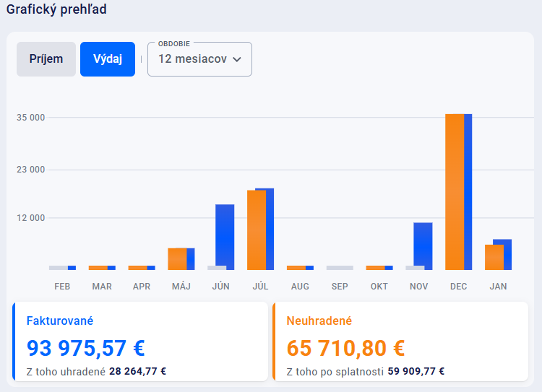Click the AUG month label

point(300,287)
